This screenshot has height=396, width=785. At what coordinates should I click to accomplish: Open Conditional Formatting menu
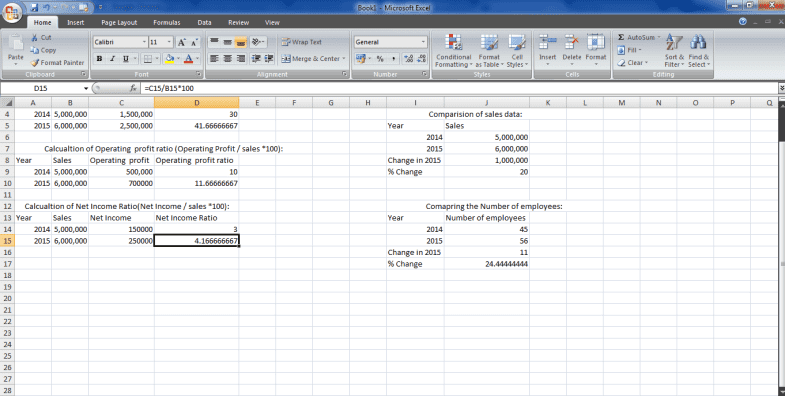454,51
